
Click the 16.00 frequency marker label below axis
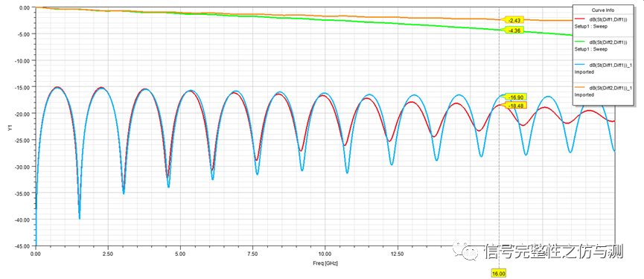[x=499, y=273]
